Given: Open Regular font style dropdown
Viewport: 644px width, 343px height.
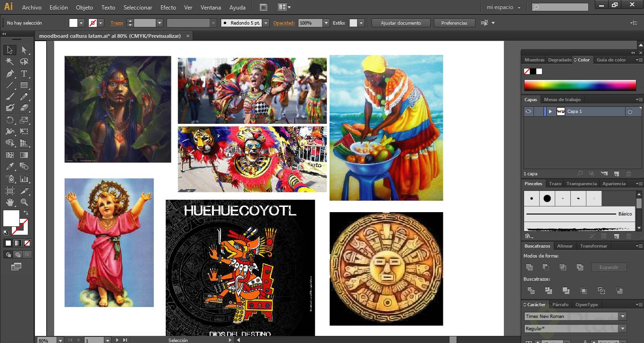Looking at the screenshot, I should click(x=623, y=328).
